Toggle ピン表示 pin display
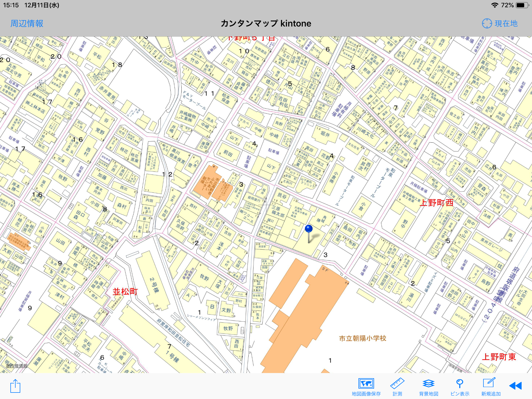Viewport: 532px width, 399px height. 460,387
